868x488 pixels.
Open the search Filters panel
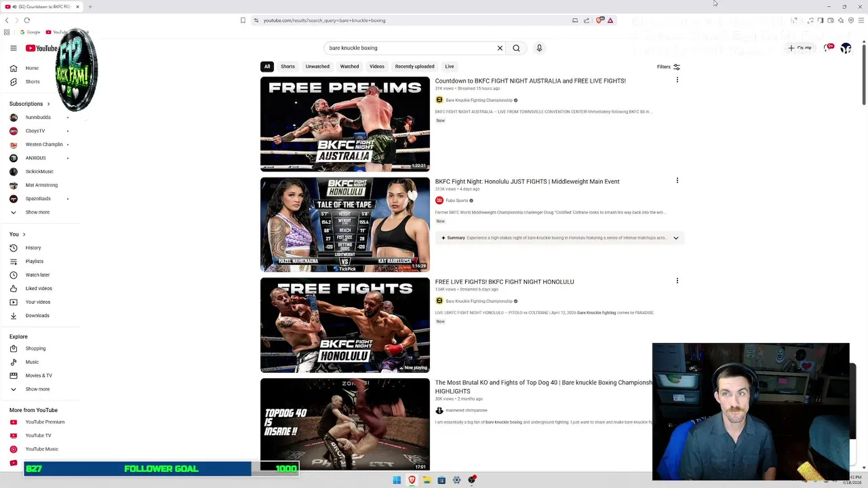pyautogui.click(x=669, y=66)
